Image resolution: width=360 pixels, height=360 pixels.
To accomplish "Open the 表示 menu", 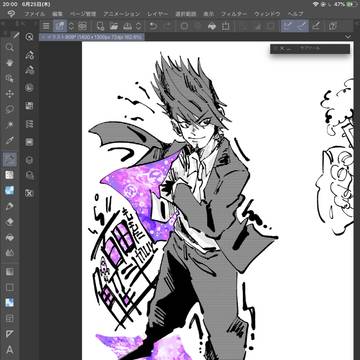I will (x=208, y=14).
